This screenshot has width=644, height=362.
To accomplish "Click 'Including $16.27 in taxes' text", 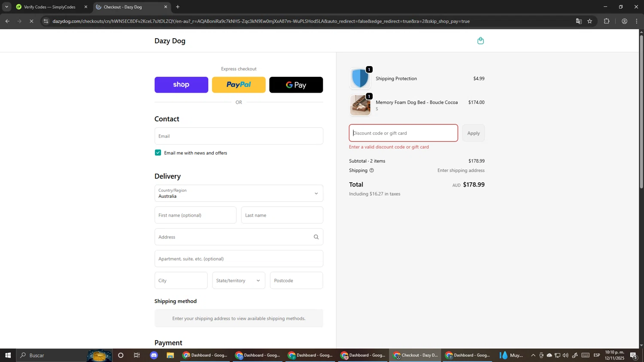I will coord(375,194).
